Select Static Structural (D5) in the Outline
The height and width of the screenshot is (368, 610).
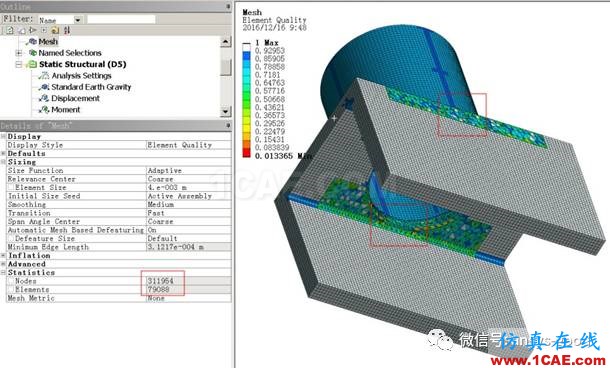[82, 64]
